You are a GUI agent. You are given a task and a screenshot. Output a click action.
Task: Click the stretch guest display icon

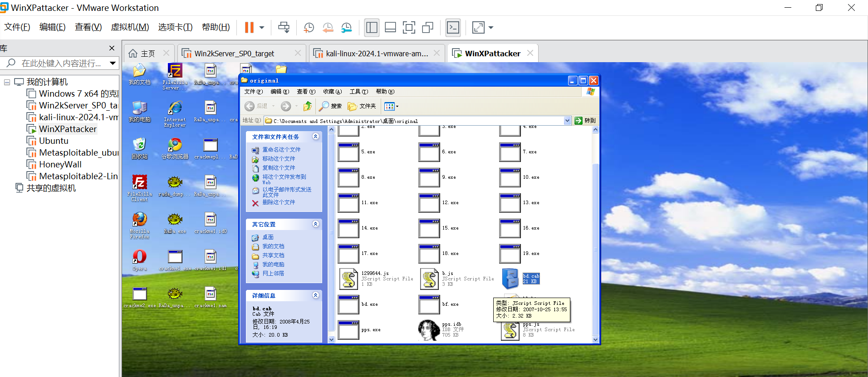point(478,28)
